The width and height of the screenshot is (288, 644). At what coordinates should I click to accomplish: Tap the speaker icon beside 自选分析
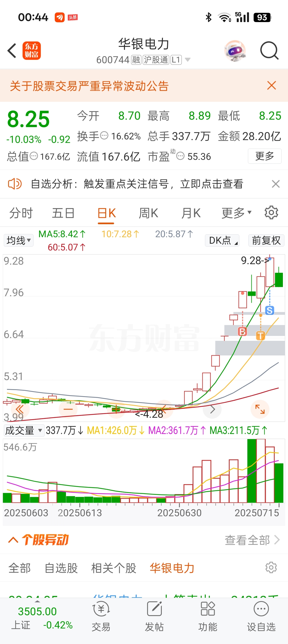(x=15, y=184)
